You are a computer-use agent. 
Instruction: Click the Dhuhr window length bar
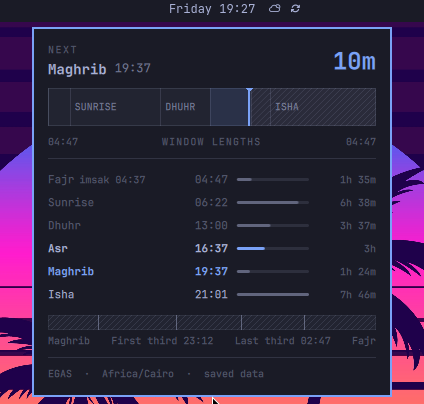pos(273,225)
